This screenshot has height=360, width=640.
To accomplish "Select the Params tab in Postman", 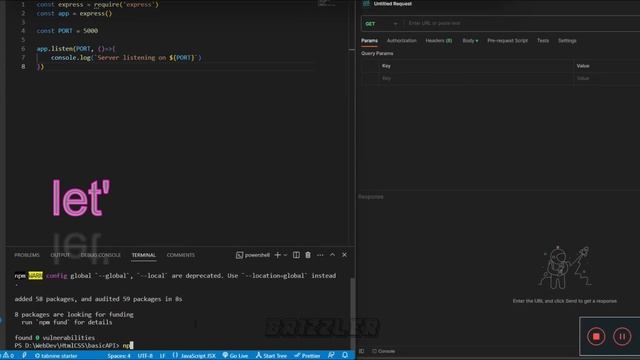I will coord(369,41).
